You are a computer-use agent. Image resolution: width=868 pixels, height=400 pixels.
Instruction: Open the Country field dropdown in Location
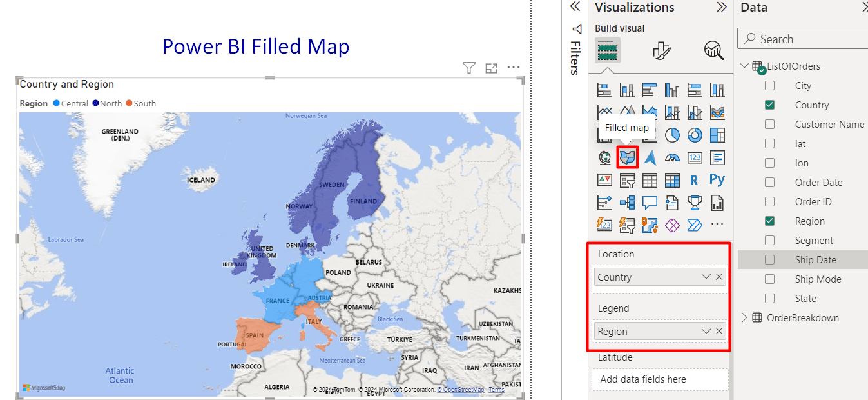(x=706, y=277)
